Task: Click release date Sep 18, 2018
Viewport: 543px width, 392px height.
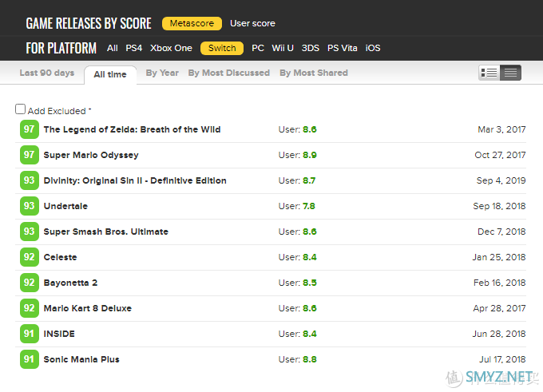Action: [x=499, y=206]
